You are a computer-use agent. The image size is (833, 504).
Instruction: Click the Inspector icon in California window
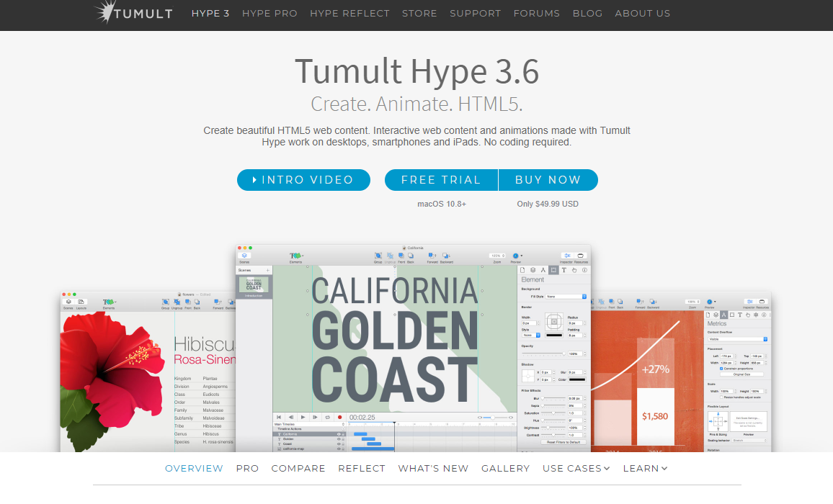point(567,256)
